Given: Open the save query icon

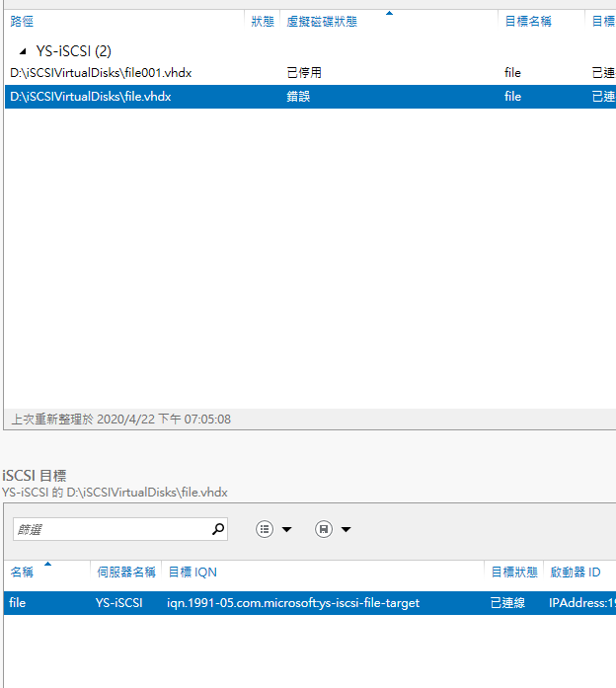Looking at the screenshot, I should 324,529.
